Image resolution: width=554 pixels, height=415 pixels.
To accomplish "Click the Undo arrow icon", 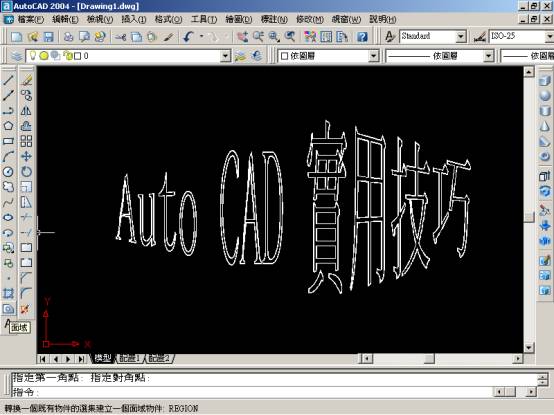I will pos(188,37).
